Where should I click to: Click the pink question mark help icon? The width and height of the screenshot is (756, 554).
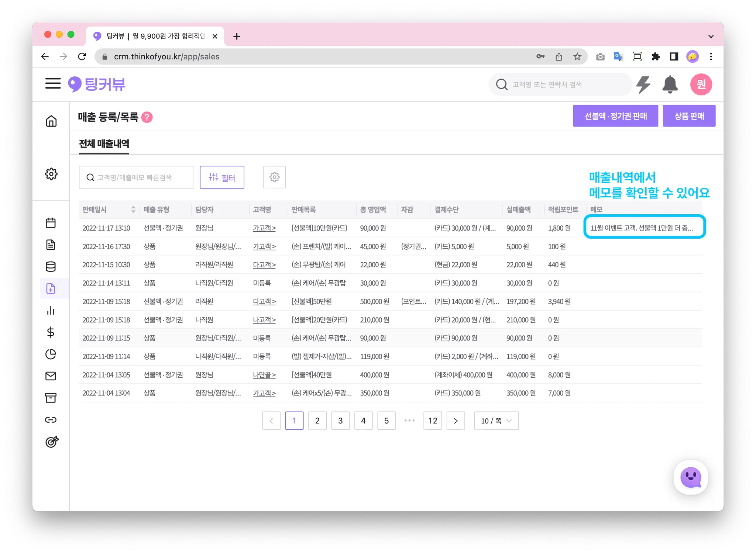pos(147,117)
